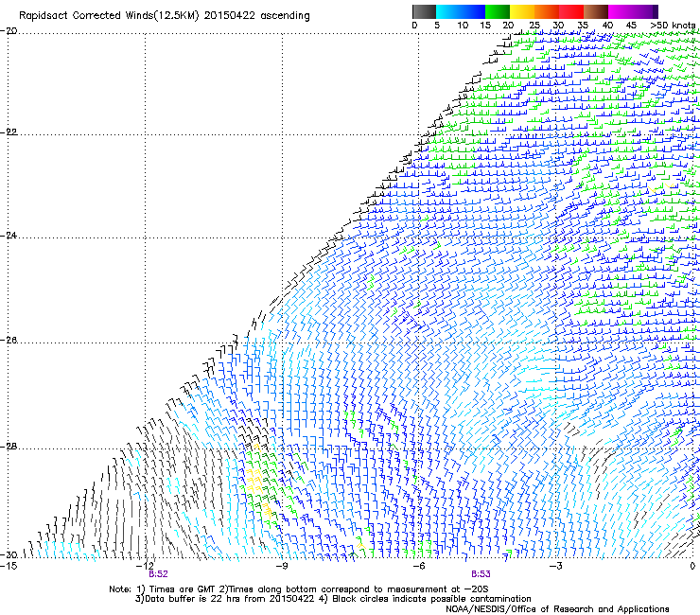Click the brown 35-40 knots legend color

click(596, 11)
